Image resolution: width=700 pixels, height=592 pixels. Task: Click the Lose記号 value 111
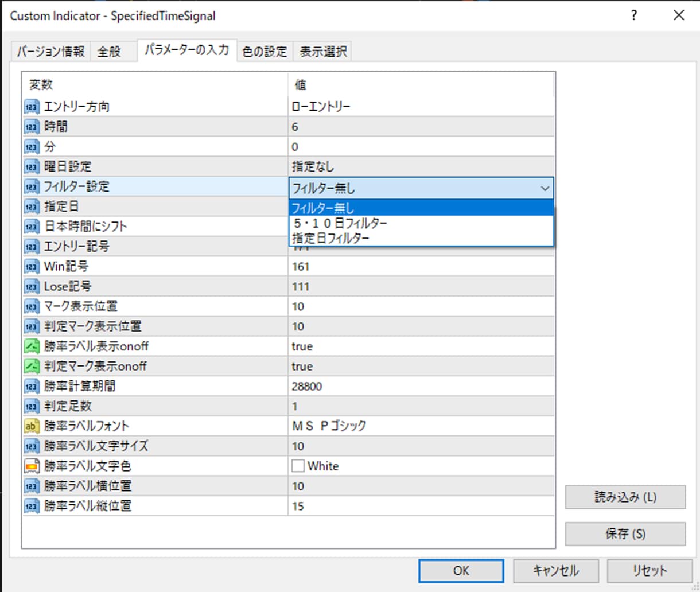300,287
